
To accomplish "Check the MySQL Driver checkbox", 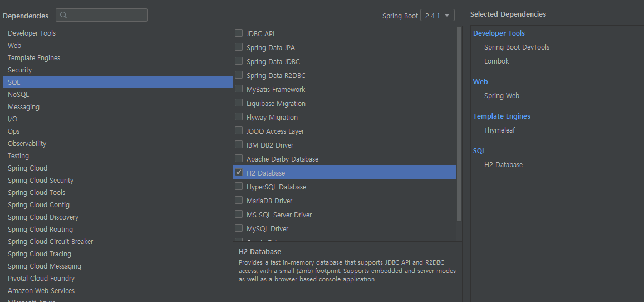I will click(239, 228).
